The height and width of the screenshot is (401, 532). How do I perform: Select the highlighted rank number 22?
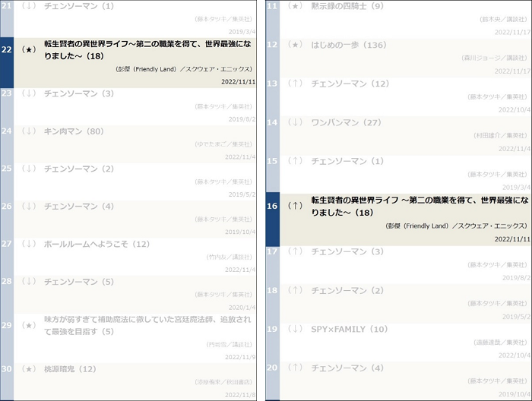pyautogui.click(x=7, y=50)
